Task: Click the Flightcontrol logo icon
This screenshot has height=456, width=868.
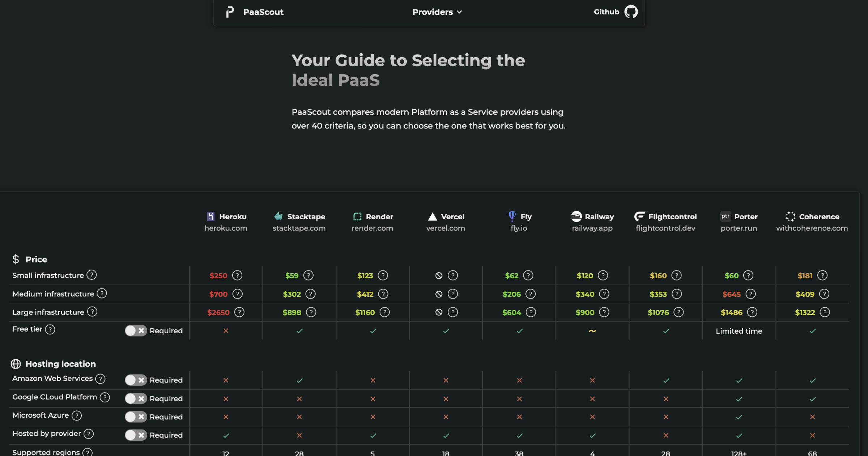Action: 639,216
